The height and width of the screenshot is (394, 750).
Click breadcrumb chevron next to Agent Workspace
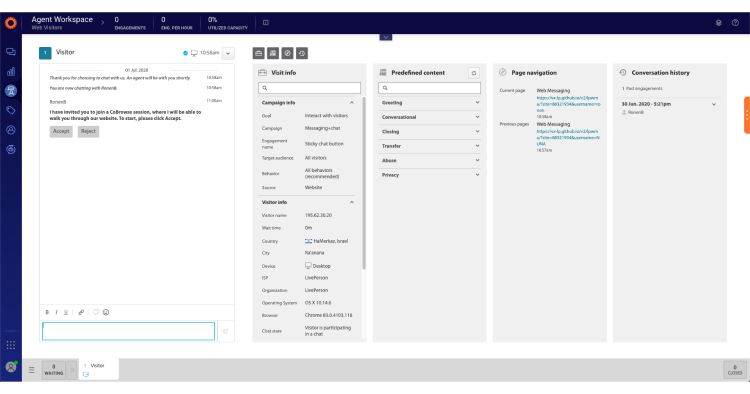pyautogui.click(x=102, y=22)
